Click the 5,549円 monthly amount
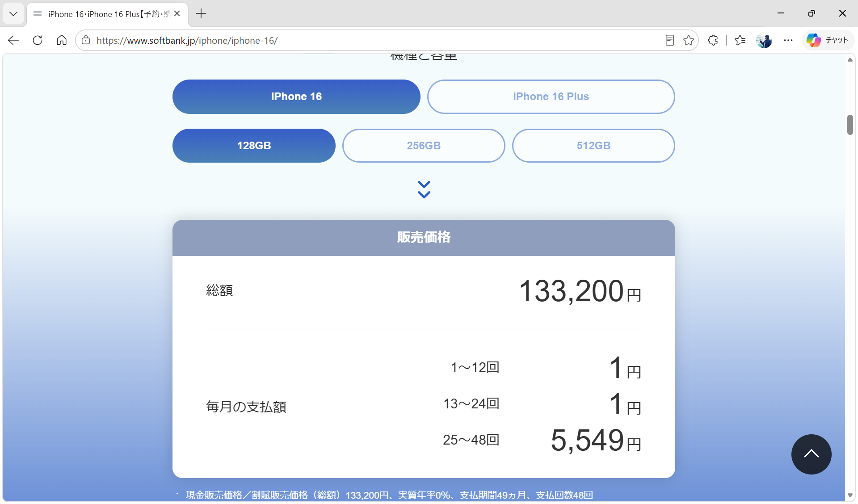This screenshot has height=504, width=858. coord(596,440)
